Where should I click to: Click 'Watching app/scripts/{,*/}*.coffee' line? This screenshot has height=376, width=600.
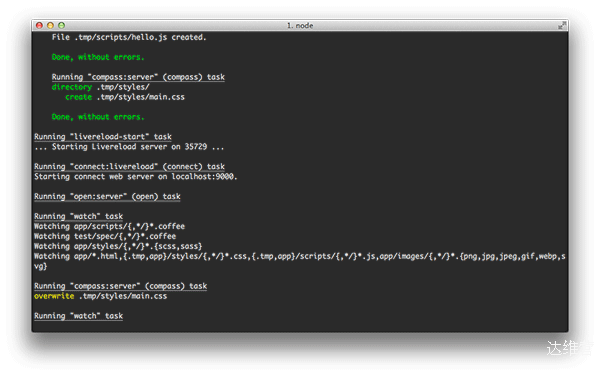(109, 226)
